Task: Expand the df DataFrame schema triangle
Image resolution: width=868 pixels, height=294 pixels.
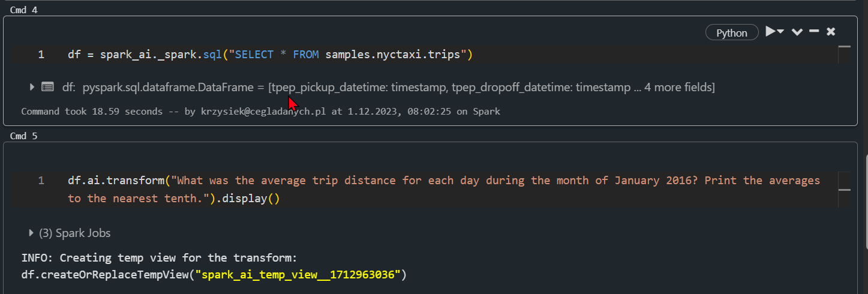Action: [x=32, y=87]
